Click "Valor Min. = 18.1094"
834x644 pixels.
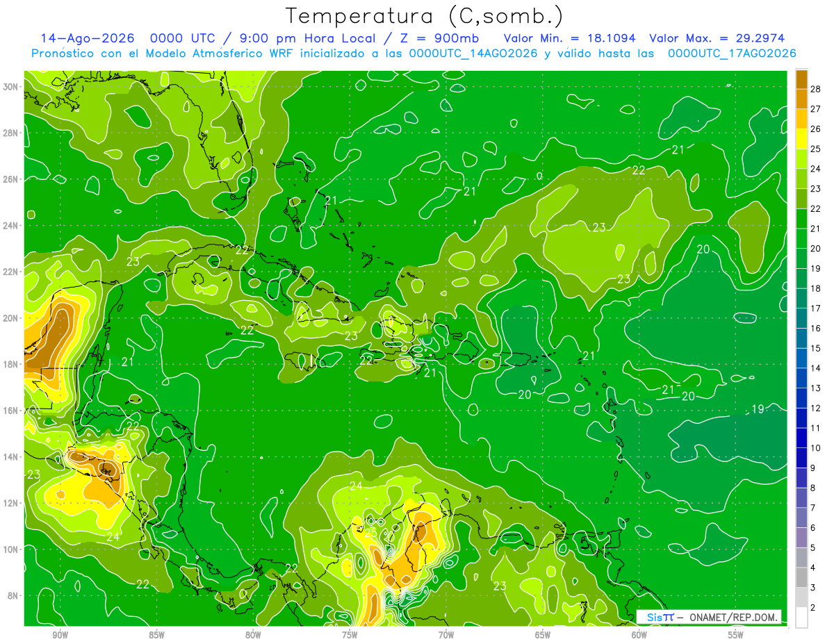click(x=570, y=38)
